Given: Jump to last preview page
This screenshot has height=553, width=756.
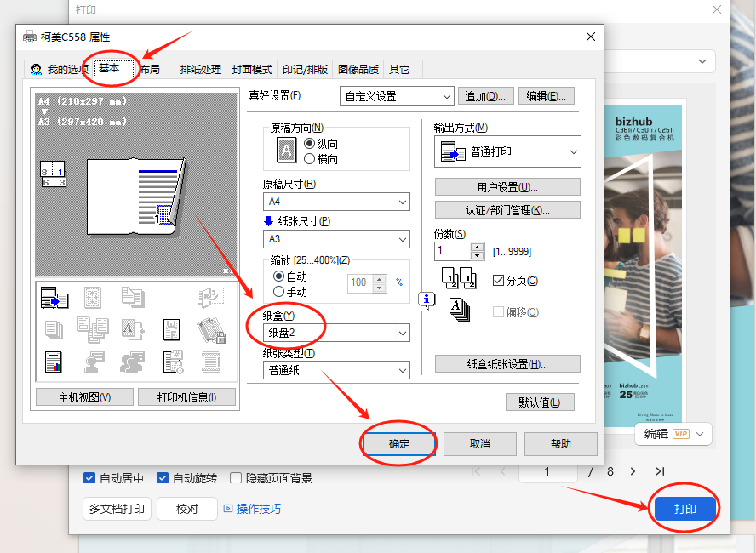Looking at the screenshot, I should pos(660,470).
